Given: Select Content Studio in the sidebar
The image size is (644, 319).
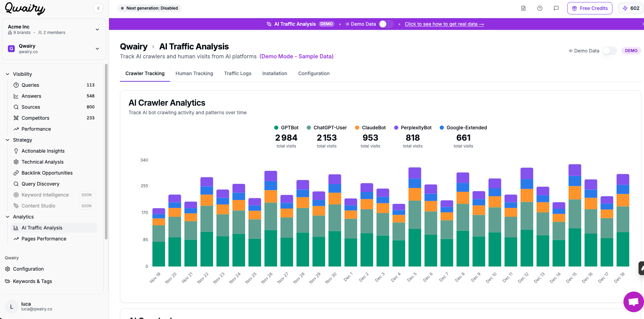Looking at the screenshot, I should pyautogui.click(x=54, y=206).
